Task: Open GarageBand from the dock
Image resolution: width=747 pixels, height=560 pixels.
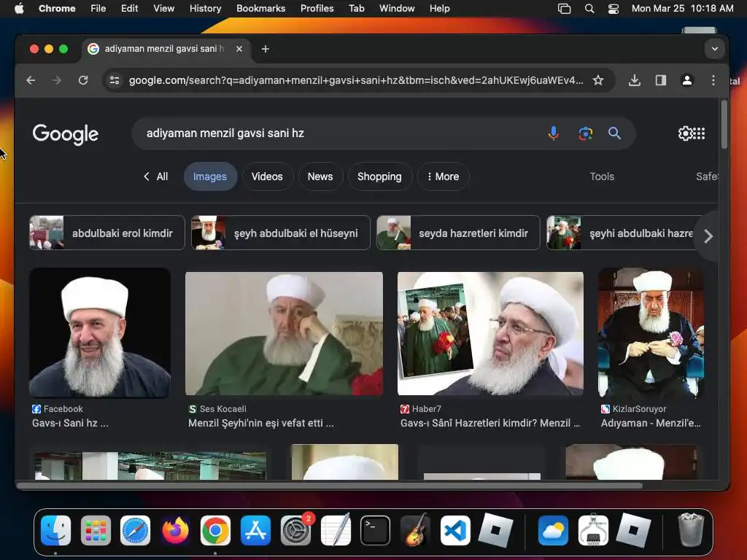Action: [x=415, y=531]
